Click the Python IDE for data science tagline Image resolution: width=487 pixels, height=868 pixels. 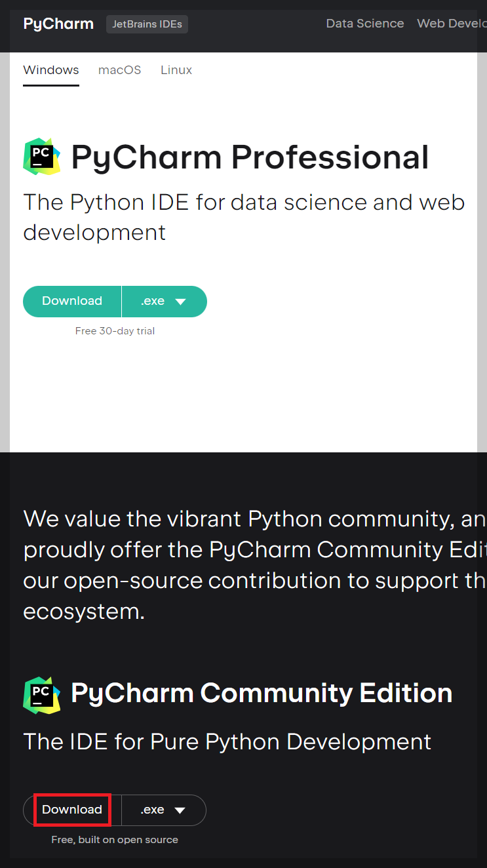[x=244, y=216]
